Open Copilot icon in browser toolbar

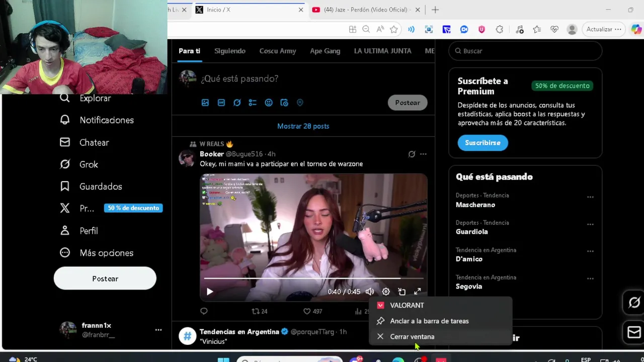[x=636, y=30]
